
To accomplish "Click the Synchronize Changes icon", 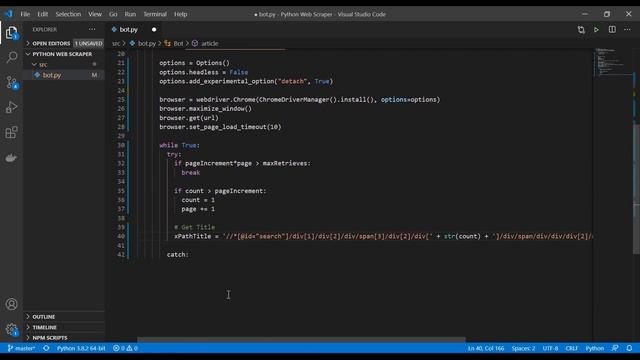I will pyautogui.click(x=46, y=348).
